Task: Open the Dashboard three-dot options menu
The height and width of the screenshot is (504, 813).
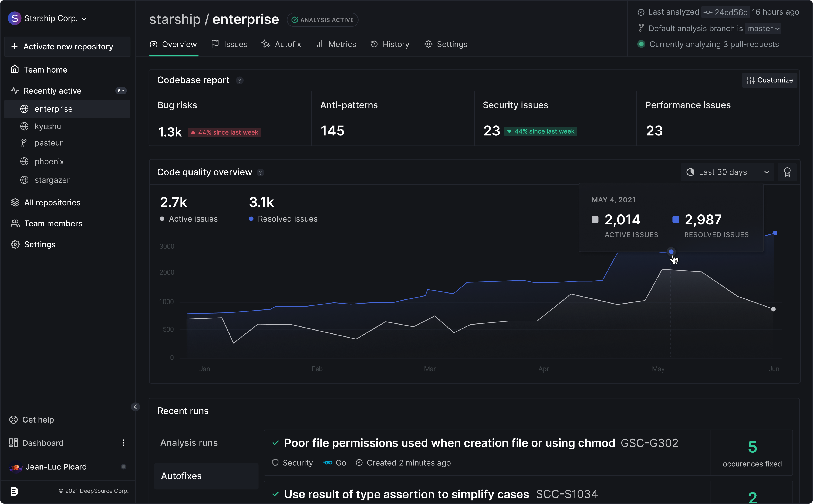Action: click(x=123, y=443)
